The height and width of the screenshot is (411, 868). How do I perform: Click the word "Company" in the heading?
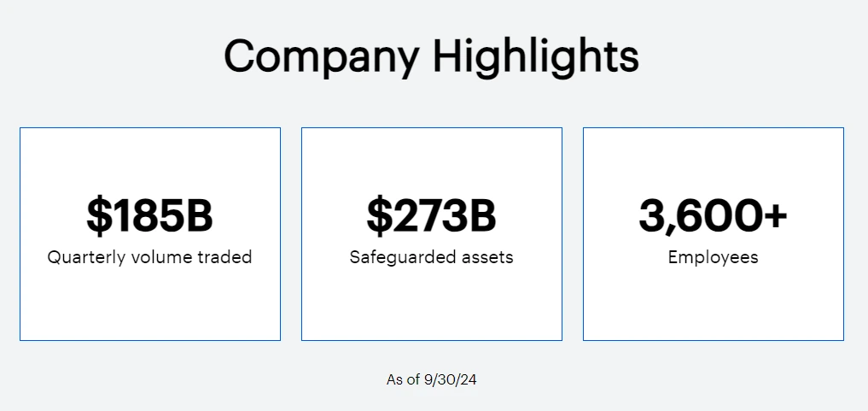pyautogui.click(x=322, y=57)
